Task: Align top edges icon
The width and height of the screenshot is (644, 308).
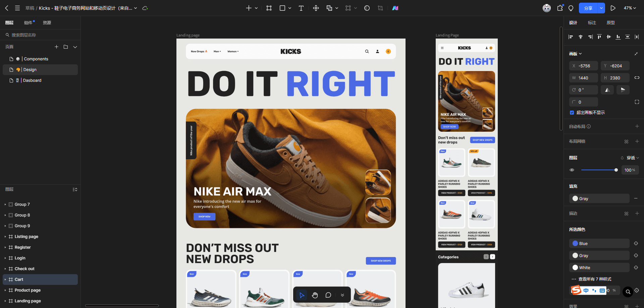Action: pyautogui.click(x=599, y=37)
